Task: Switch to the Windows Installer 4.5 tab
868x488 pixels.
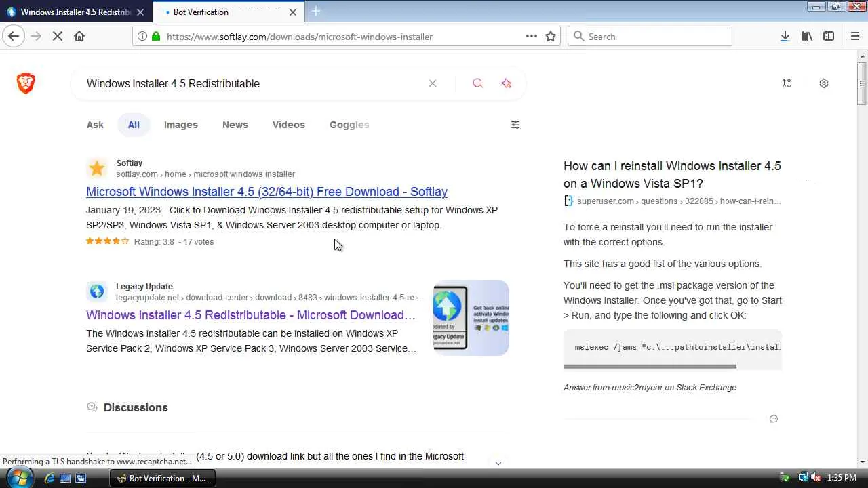Action: point(75,12)
